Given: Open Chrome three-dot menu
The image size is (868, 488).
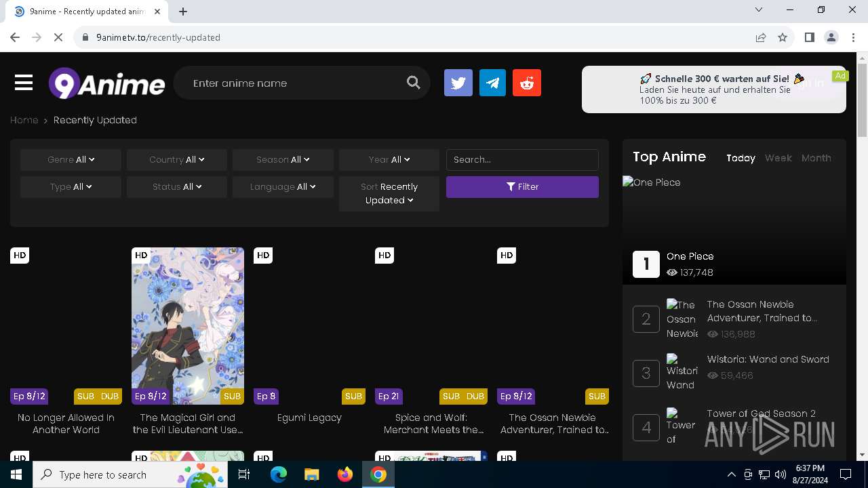Looking at the screenshot, I should point(854,37).
